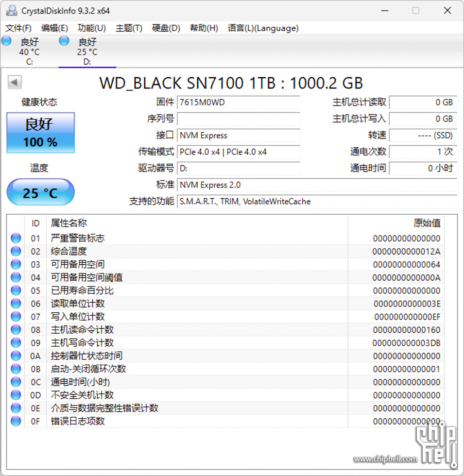Close the CrystalDiskInfo window

point(447,11)
